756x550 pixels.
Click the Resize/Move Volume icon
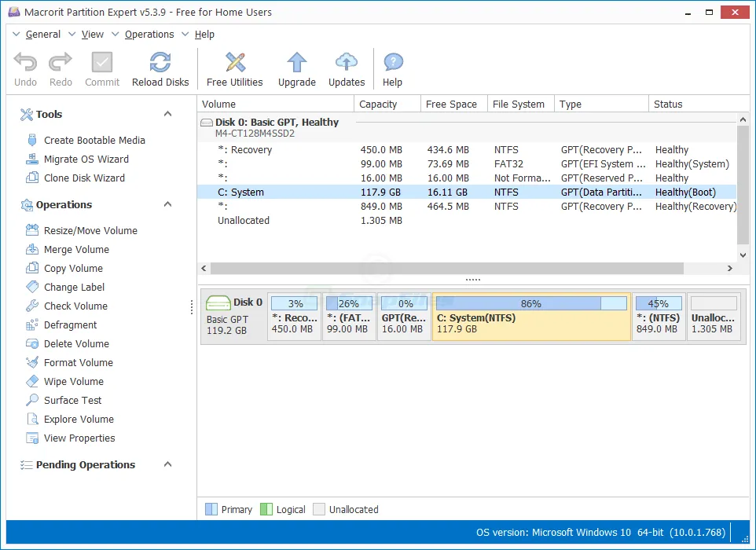(31, 230)
